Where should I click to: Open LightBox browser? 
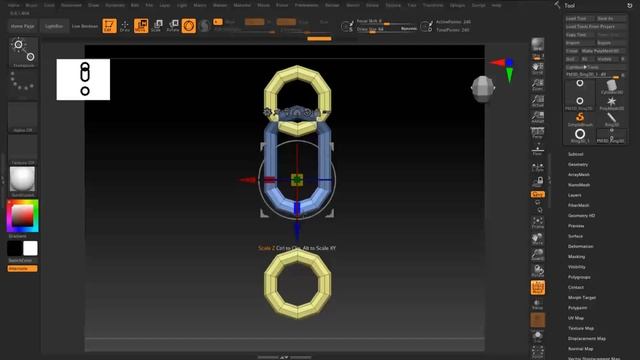[x=54, y=26]
